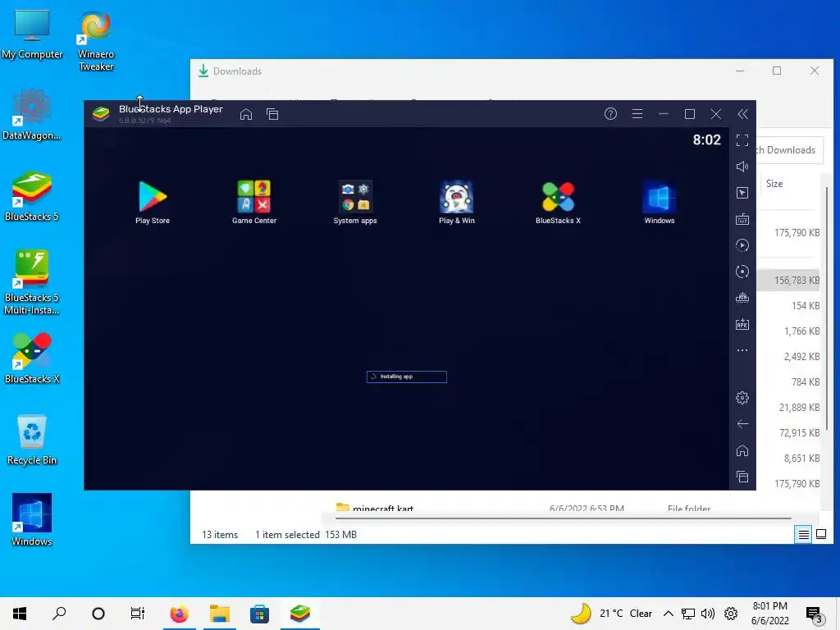Open File Explorer from taskbar
Image resolution: width=840 pixels, height=630 pixels.
220,614
